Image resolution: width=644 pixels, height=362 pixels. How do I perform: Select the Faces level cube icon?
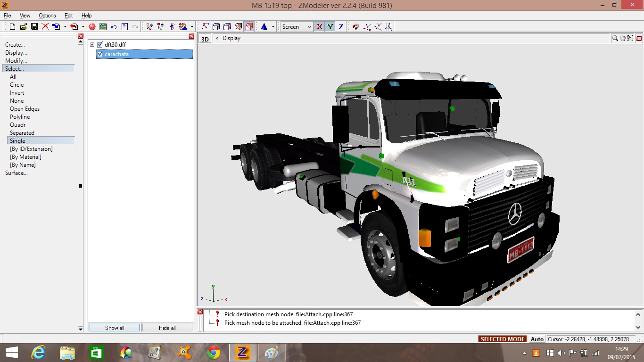(227, 27)
